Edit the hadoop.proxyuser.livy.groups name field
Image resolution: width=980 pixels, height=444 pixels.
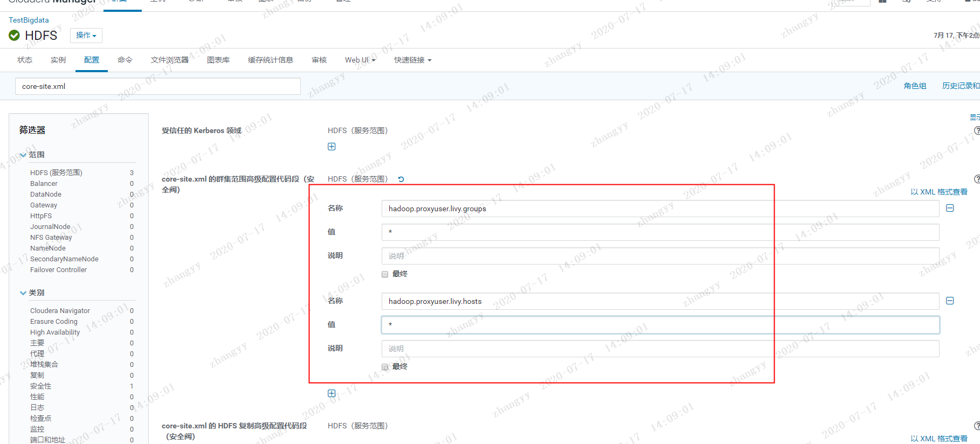pyautogui.click(x=660, y=209)
